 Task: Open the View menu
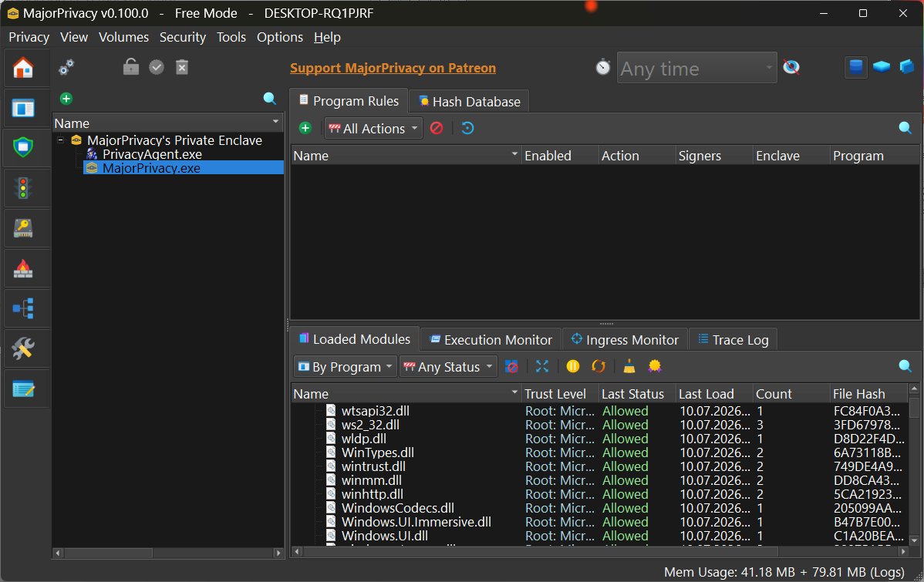pyautogui.click(x=74, y=37)
